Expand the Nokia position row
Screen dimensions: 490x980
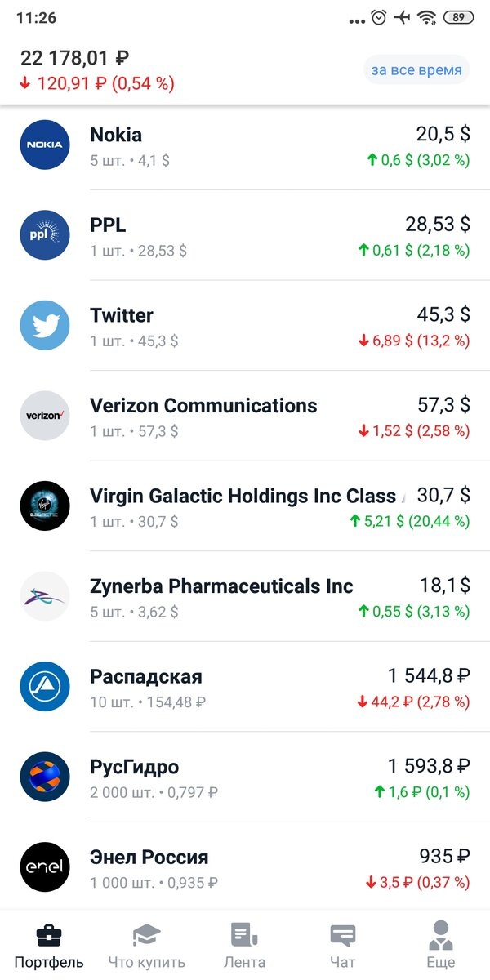tap(245, 145)
